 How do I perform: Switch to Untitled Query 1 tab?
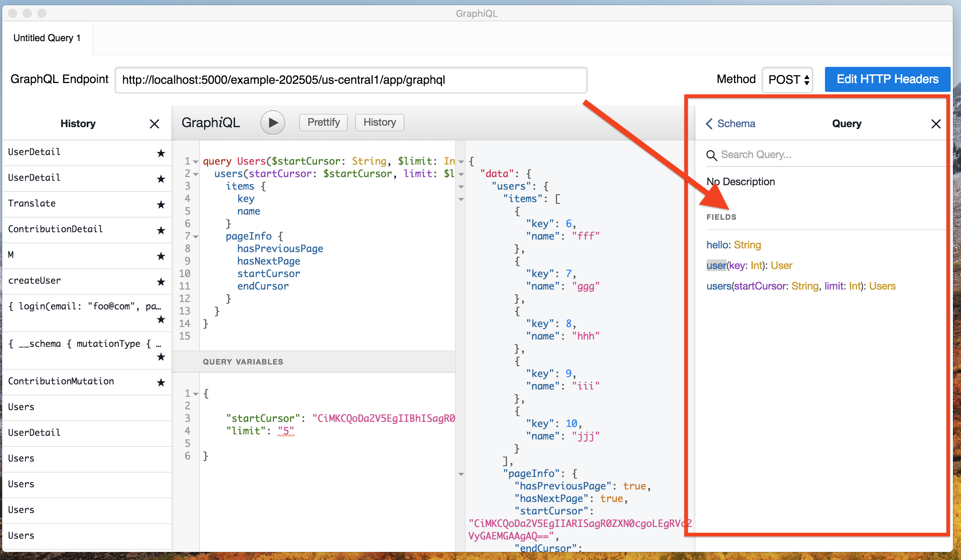pyautogui.click(x=47, y=38)
